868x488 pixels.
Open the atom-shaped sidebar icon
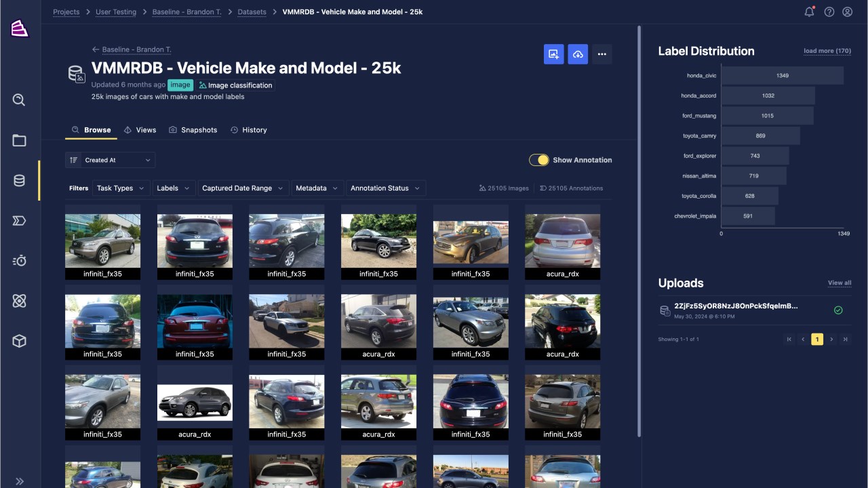pos(19,301)
